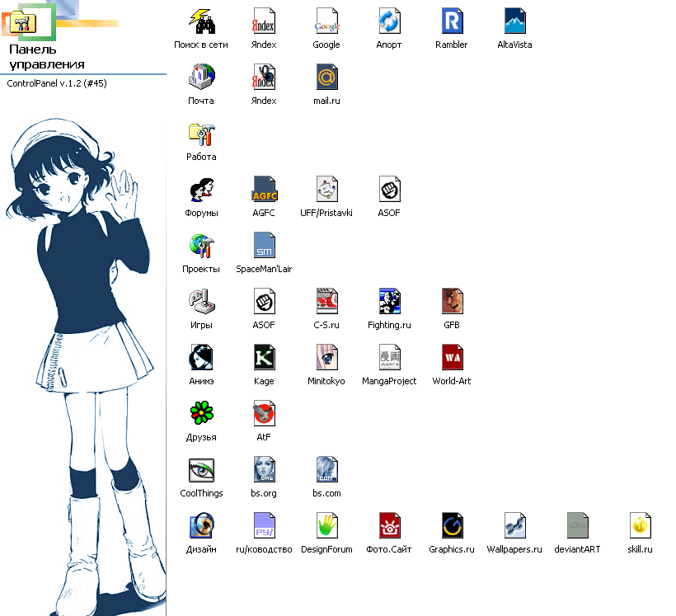Open the MangaProject shortcut
The height and width of the screenshot is (616, 676).
[389, 358]
